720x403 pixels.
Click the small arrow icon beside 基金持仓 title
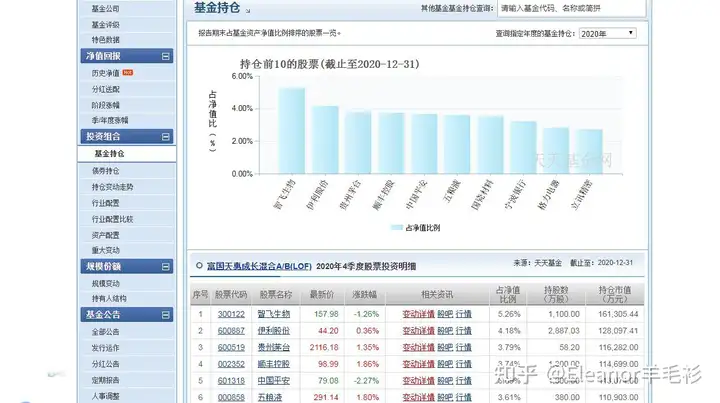248,11
